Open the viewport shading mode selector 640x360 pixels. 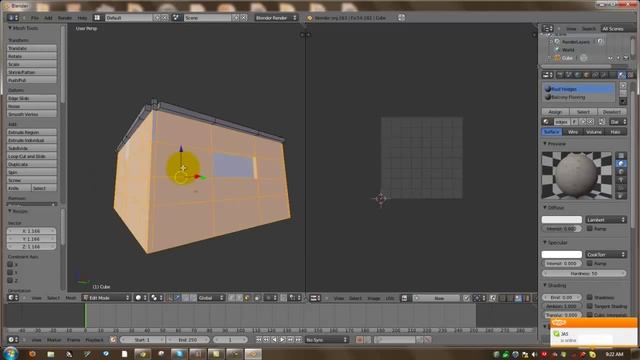click(x=141, y=298)
